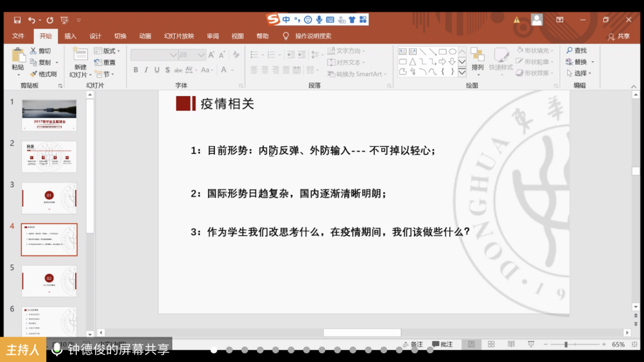Click the Save icon in quick access toolbar
The width and height of the screenshot is (644, 362).
click(x=17, y=20)
